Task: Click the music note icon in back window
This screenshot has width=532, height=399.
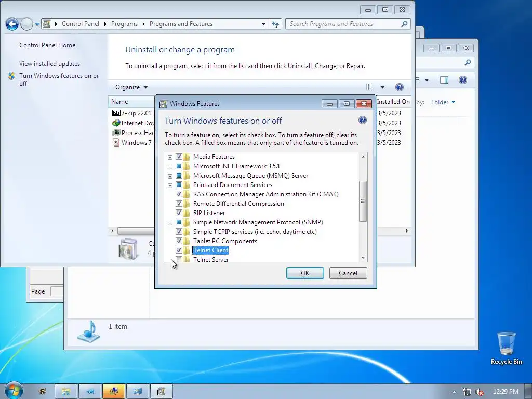Action: coord(88,331)
